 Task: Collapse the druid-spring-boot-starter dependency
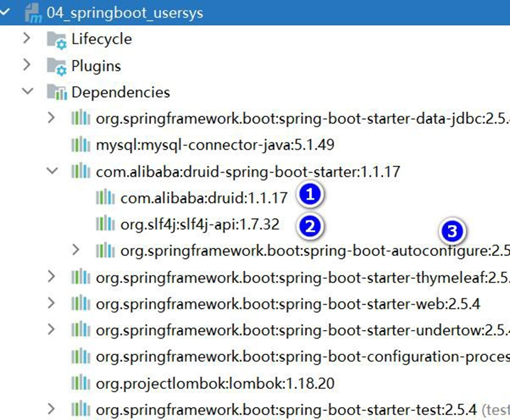click(x=51, y=171)
